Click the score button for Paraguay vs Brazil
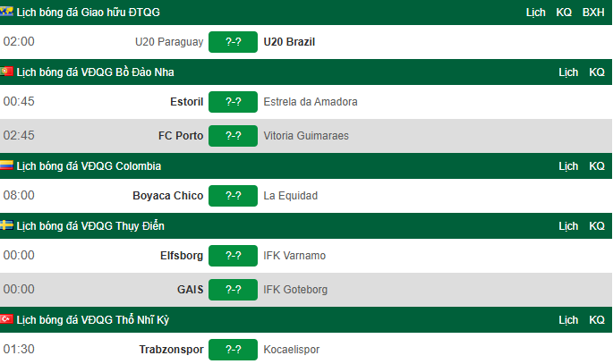This screenshot has height=364, width=613. pyautogui.click(x=233, y=42)
